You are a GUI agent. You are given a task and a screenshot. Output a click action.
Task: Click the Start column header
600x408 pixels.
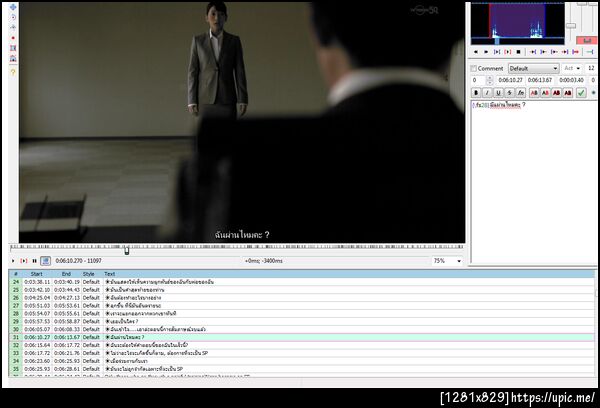37,274
